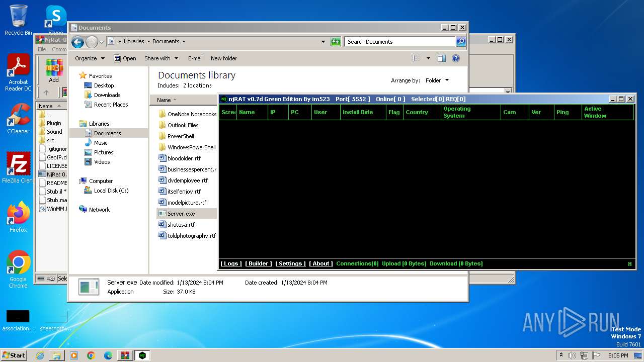
Task: Switch to njRAT taskbar icon
Action: pos(142,355)
